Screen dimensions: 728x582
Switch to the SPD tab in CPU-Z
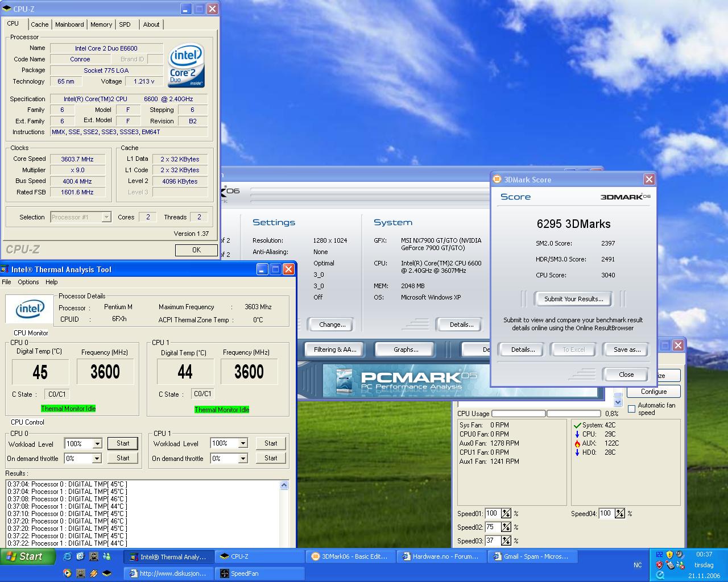coord(125,24)
